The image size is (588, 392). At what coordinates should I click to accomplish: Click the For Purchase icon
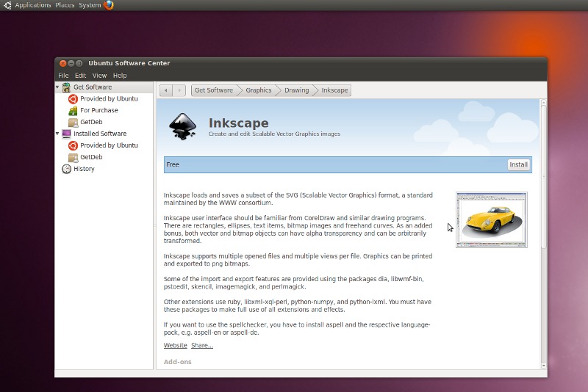pos(73,110)
